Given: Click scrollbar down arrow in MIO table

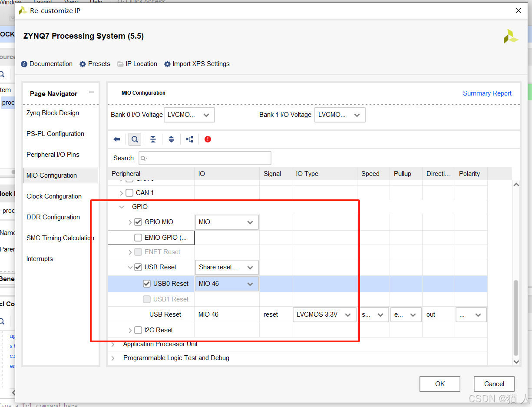Looking at the screenshot, I should point(516,361).
